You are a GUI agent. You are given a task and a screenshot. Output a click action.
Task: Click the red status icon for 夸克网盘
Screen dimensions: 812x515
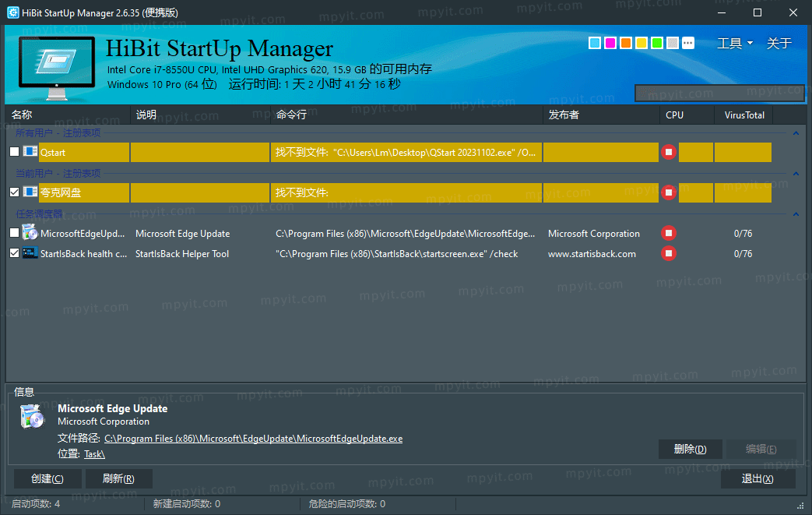tap(669, 192)
